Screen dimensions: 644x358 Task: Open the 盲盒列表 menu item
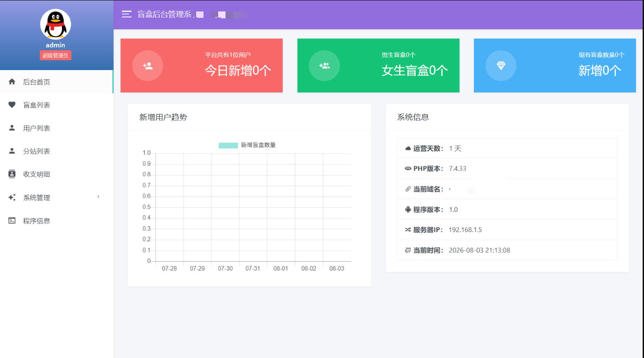click(x=56, y=105)
